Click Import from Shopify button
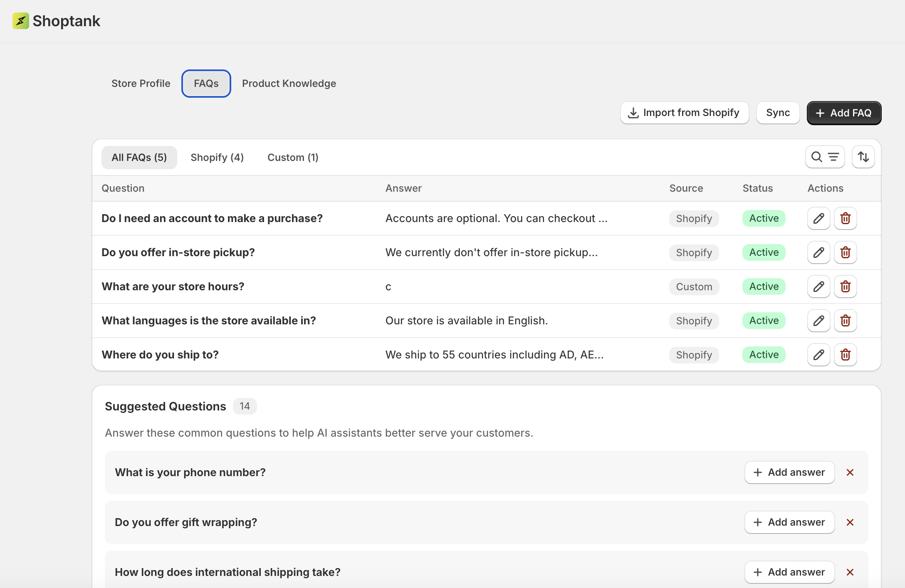 (685, 113)
